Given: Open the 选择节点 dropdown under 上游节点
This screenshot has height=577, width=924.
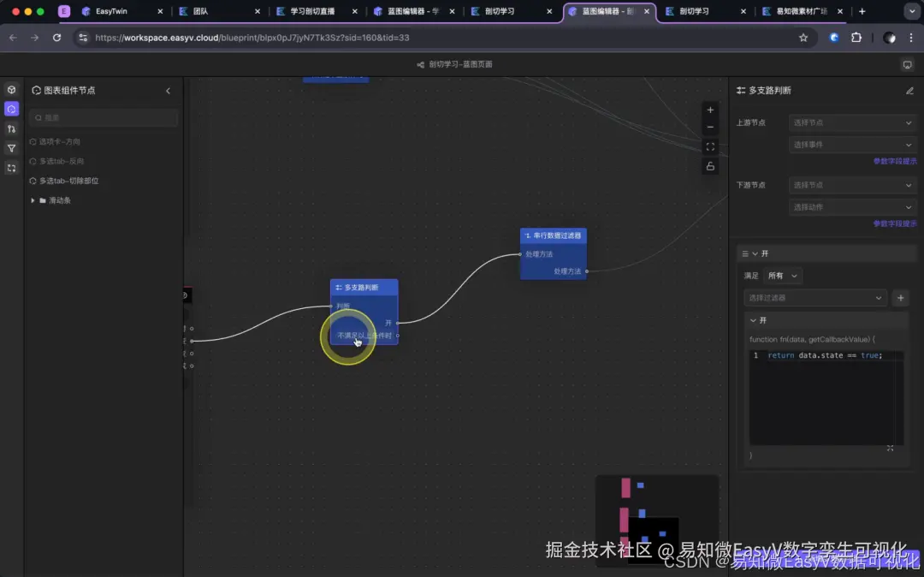Looking at the screenshot, I should [852, 122].
